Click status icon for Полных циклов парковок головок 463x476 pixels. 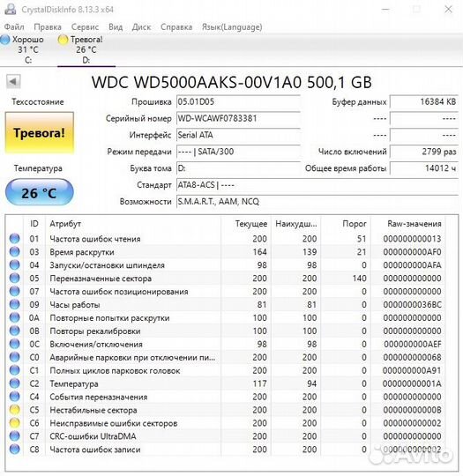[14, 370]
